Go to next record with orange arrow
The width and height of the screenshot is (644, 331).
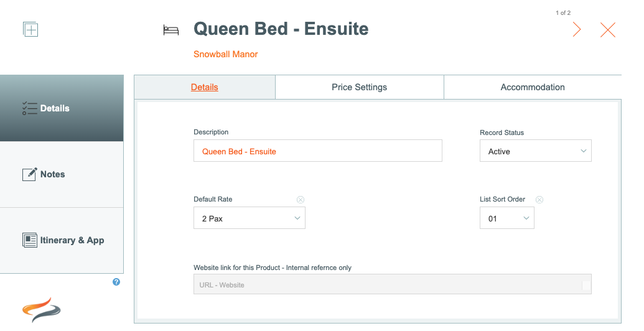(577, 30)
